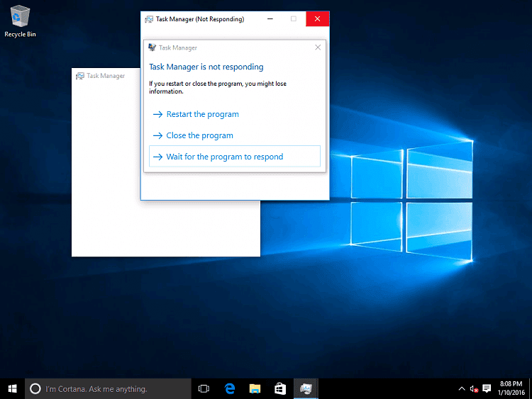This screenshot has height=399, width=532.
Task: Click the background Task Manager window title
Action: pos(106,76)
